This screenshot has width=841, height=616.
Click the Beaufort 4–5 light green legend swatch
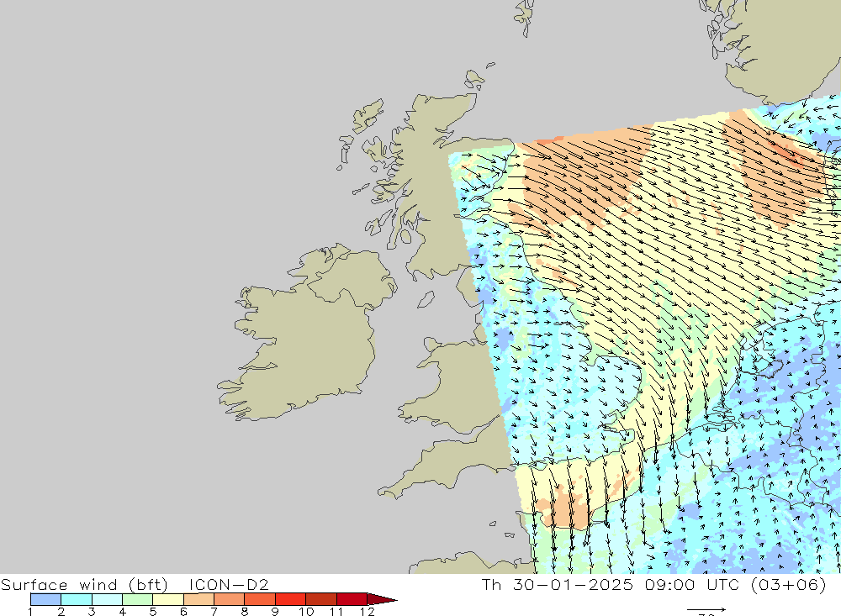137,599
